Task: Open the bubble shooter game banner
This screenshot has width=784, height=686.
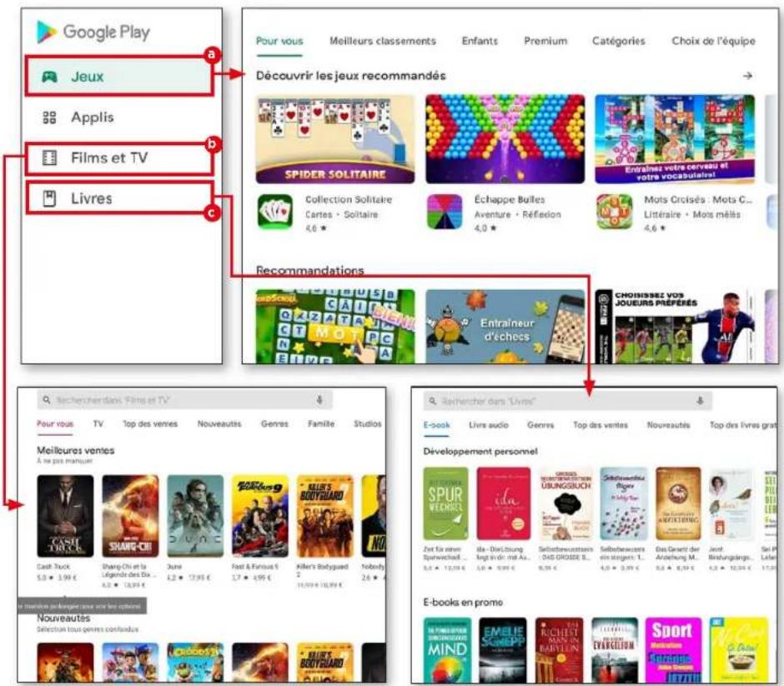Action: tap(505, 139)
